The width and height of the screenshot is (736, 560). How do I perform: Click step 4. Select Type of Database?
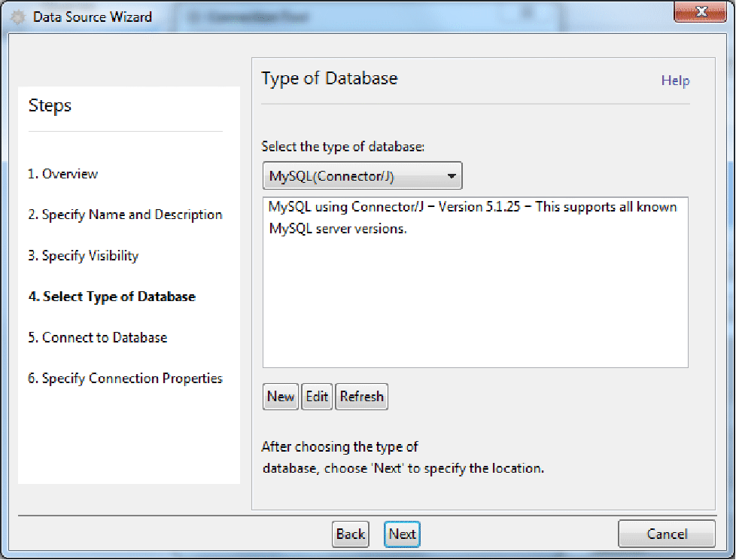click(112, 297)
